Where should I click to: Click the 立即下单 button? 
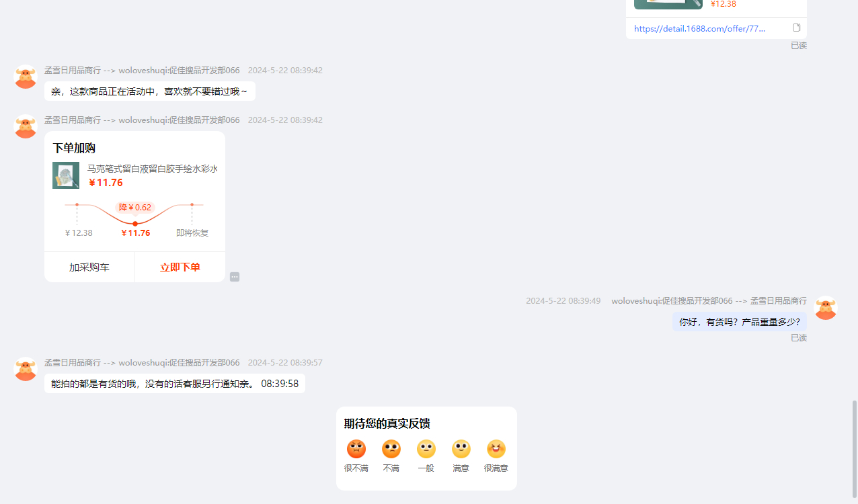tap(180, 267)
